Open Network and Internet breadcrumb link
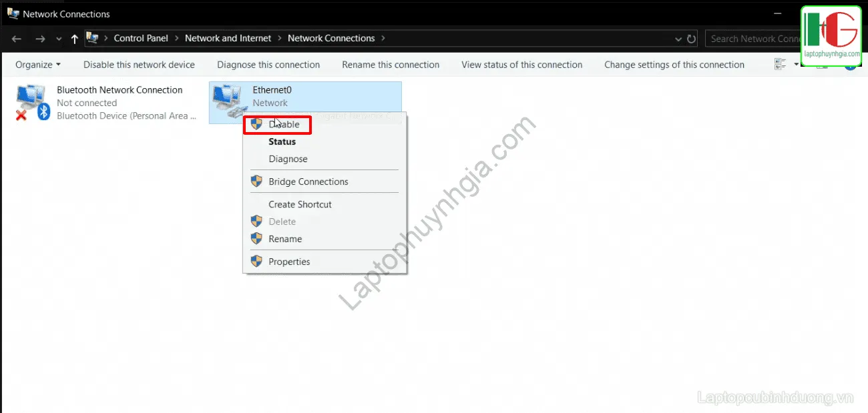The height and width of the screenshot is (413, 868). pos(228,38)
